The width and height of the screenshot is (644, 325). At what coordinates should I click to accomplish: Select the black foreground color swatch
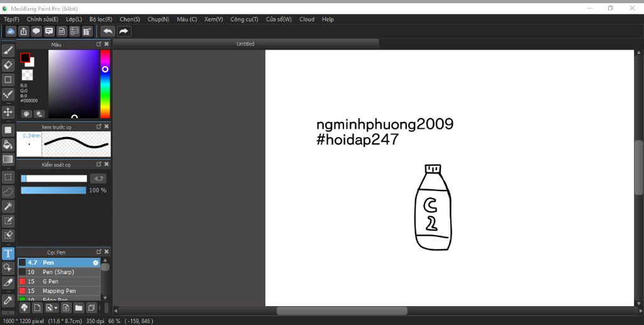click(x=25, y=58)
